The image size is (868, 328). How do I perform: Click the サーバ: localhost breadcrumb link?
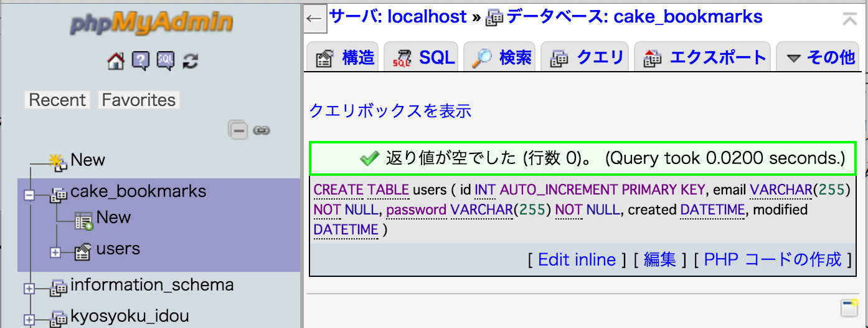[398, 17]
